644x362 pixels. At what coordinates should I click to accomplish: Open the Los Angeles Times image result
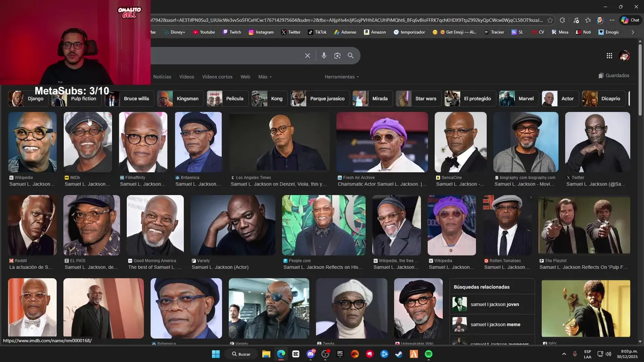point(279,142)
